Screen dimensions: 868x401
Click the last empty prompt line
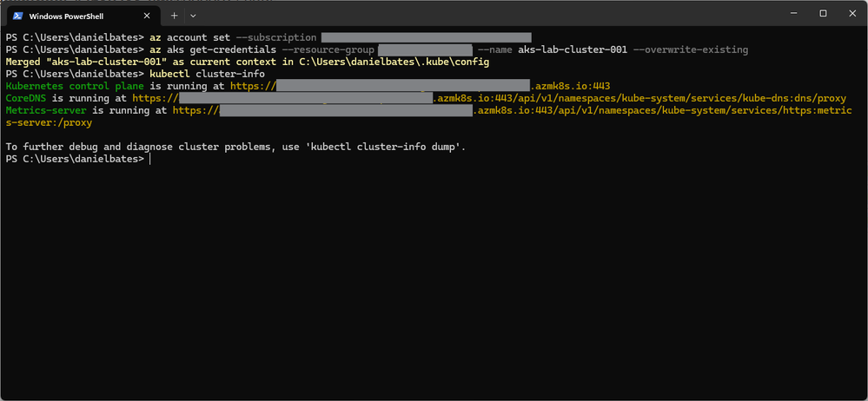click(77, 160)
